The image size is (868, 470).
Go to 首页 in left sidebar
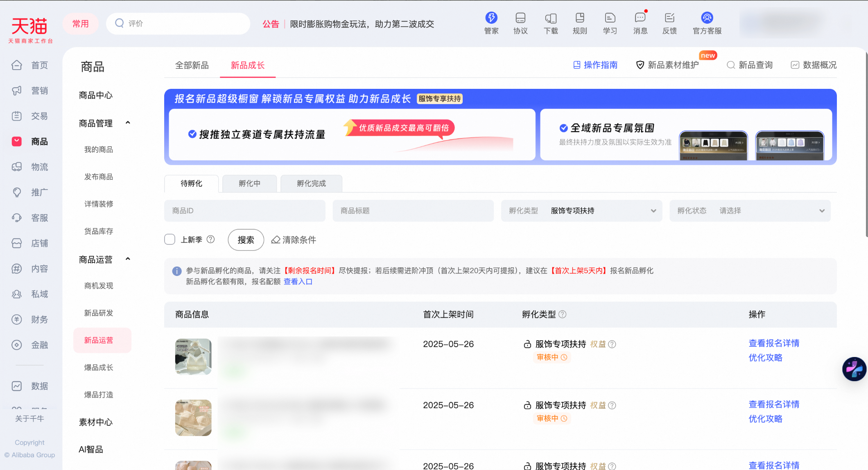click(30, 65)
